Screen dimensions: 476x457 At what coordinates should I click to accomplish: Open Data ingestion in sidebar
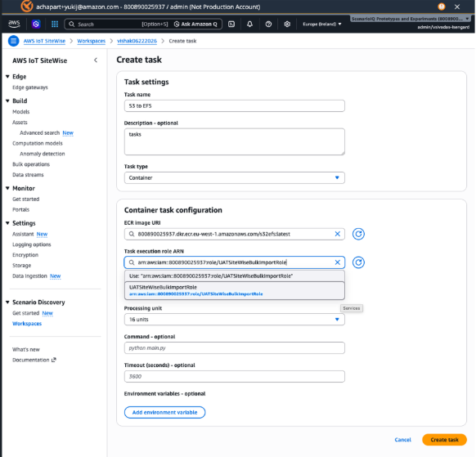[x=29, y=276]
